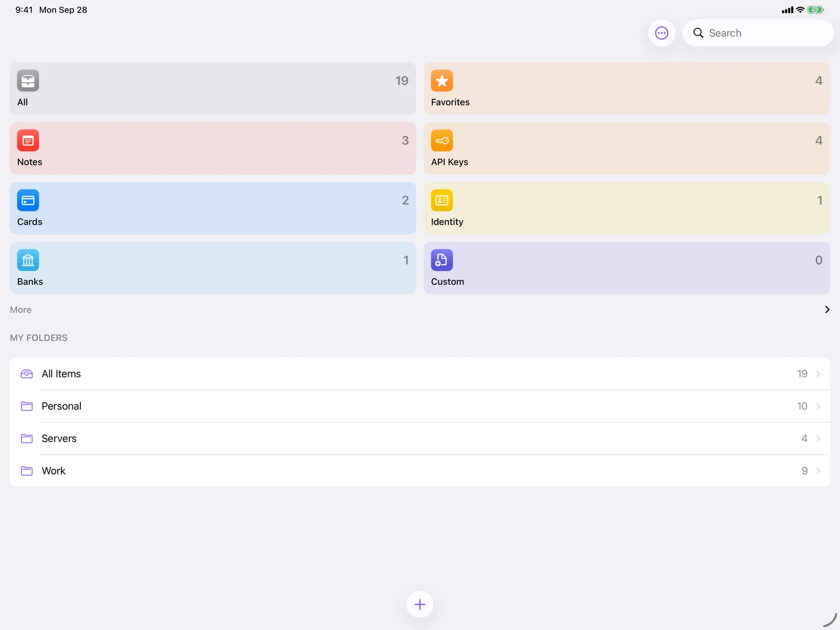This screenshot has width=840, height=630.
Task: Click the Work folder icon
Action: tap(27, 471)
